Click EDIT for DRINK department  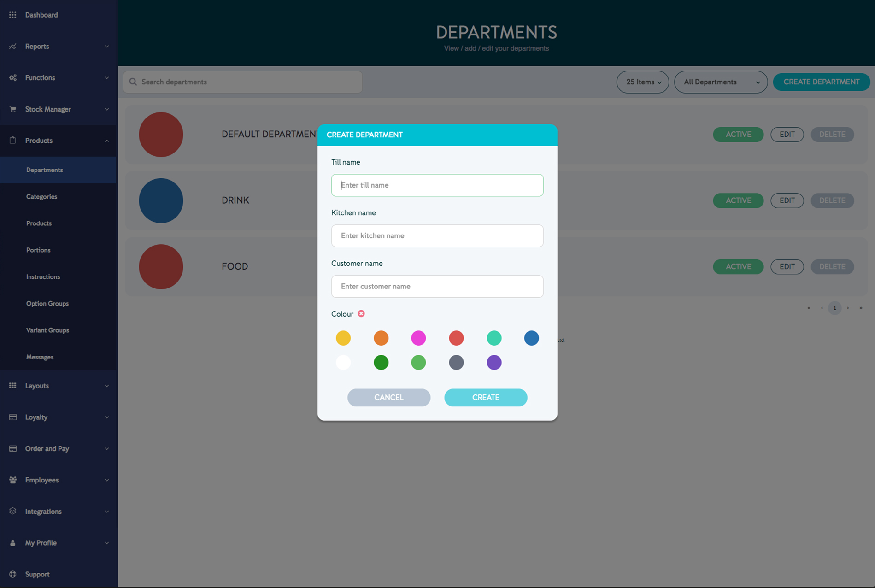pyautogui.click(x=787, y=200)
